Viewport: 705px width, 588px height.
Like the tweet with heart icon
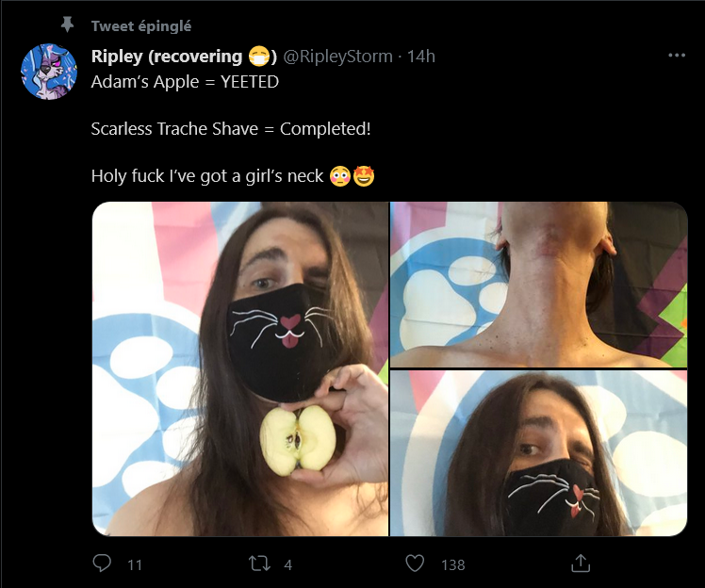(x=415, y=563)
